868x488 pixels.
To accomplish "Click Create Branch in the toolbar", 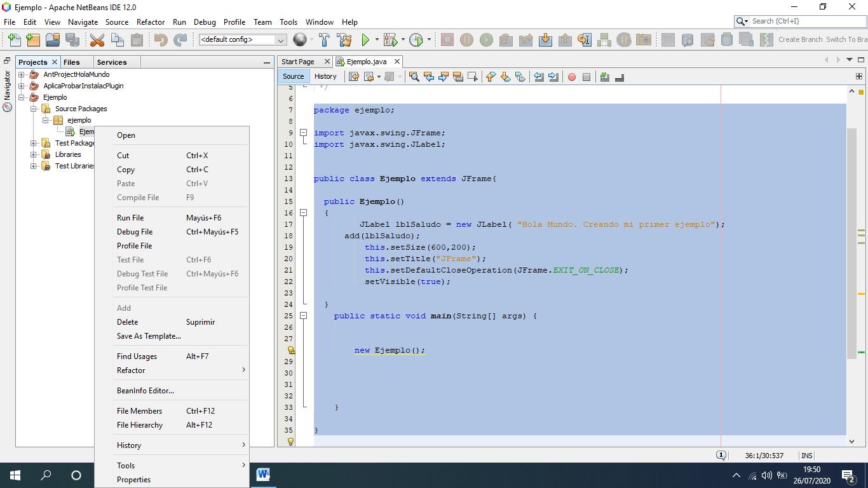I will point(800,39).
